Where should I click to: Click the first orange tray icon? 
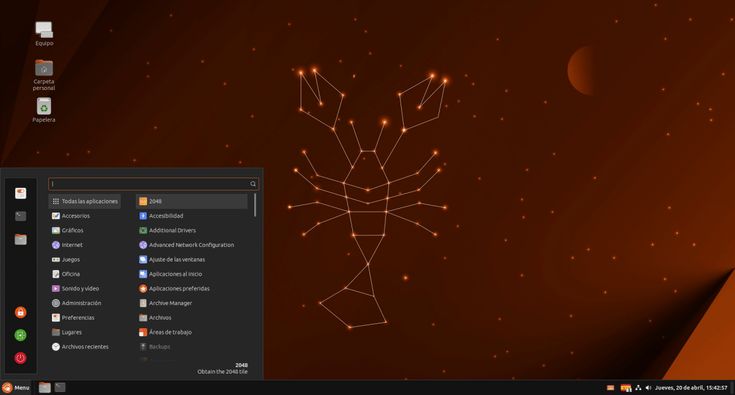pyautogui.click(x=610, y=388)
